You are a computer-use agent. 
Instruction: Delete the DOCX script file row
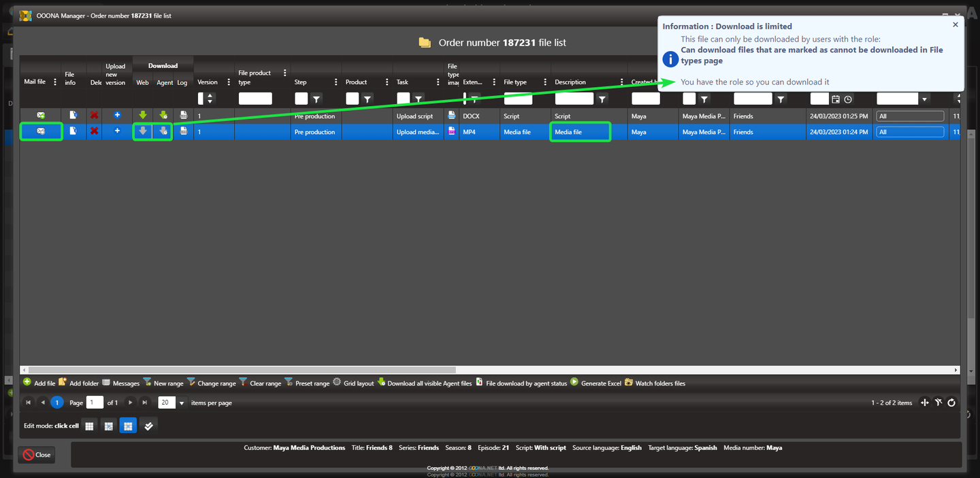(95, 116)
